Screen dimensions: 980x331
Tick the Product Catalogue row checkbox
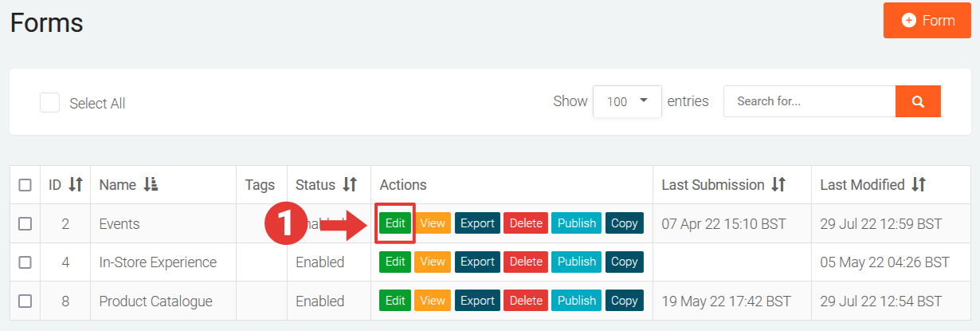coord(25,301)
